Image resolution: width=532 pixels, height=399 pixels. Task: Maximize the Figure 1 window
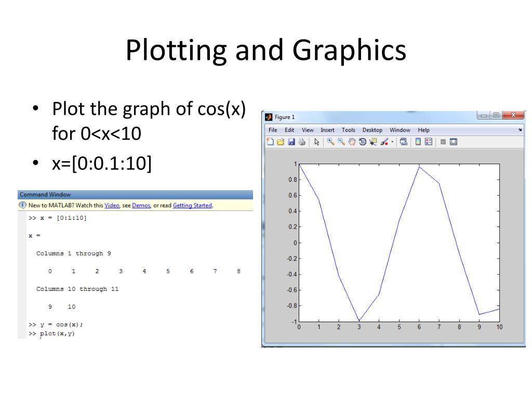click(496, 115)
